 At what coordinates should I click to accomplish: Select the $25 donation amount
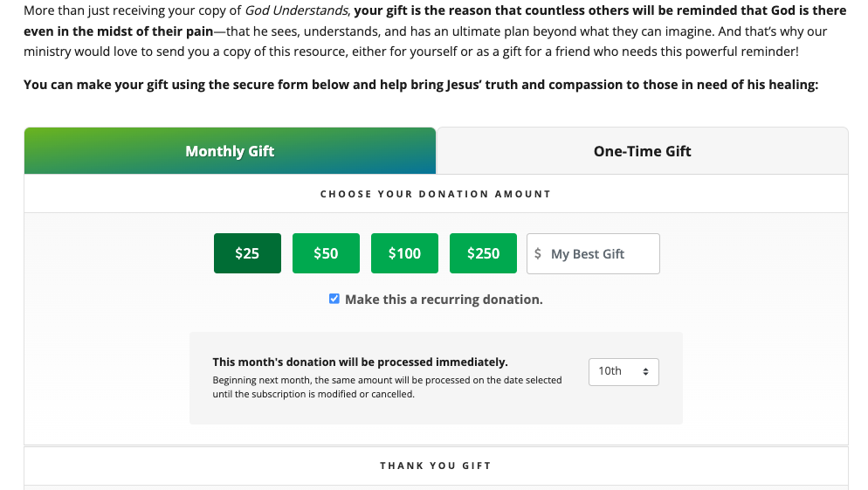tap(247, 253)
